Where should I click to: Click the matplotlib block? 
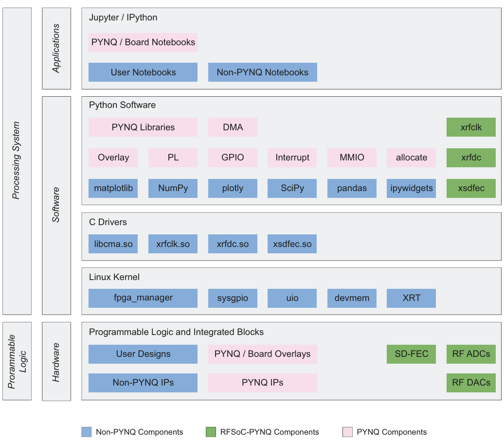(x=113, y=188)
